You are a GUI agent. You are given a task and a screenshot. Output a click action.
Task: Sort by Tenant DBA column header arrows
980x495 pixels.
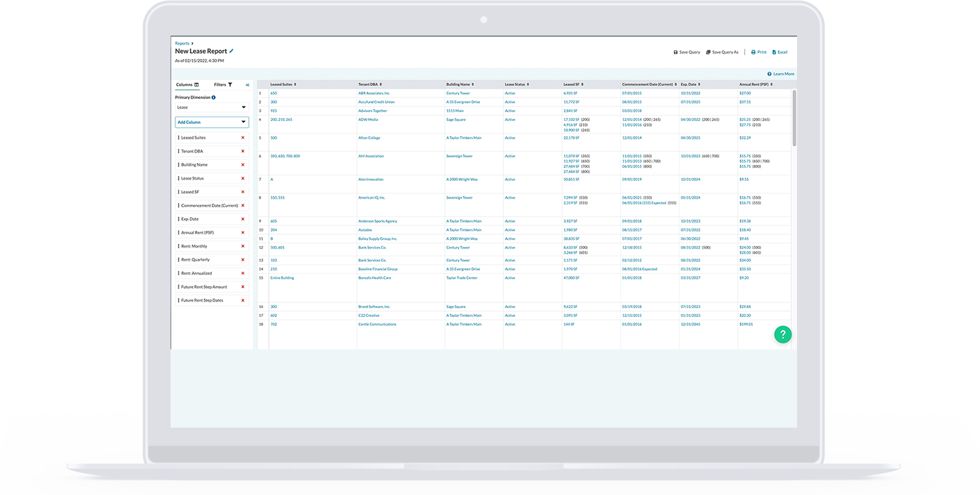(381, 85)
